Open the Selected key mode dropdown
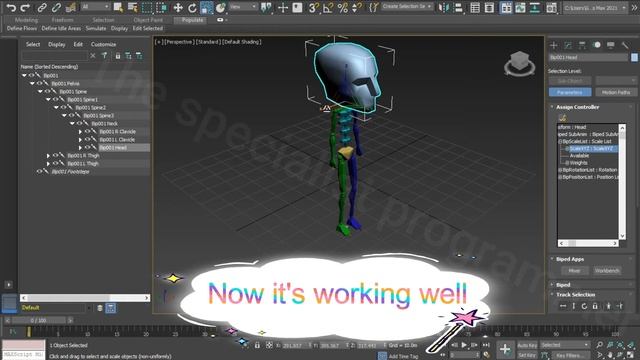 tap(565, 345)
